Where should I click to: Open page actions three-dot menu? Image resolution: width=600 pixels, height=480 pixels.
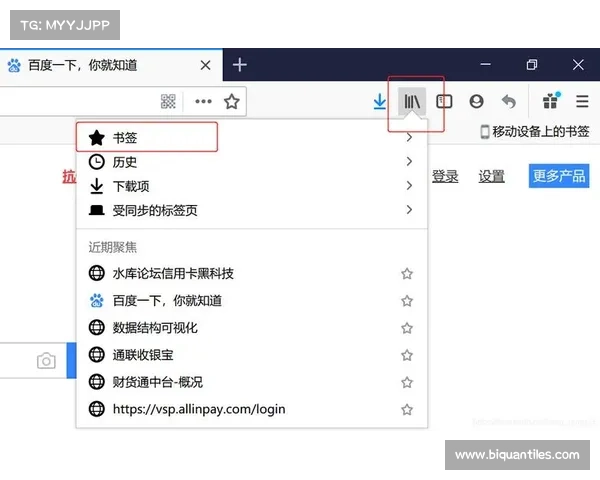pyautogui.click(x=203, y=101)
